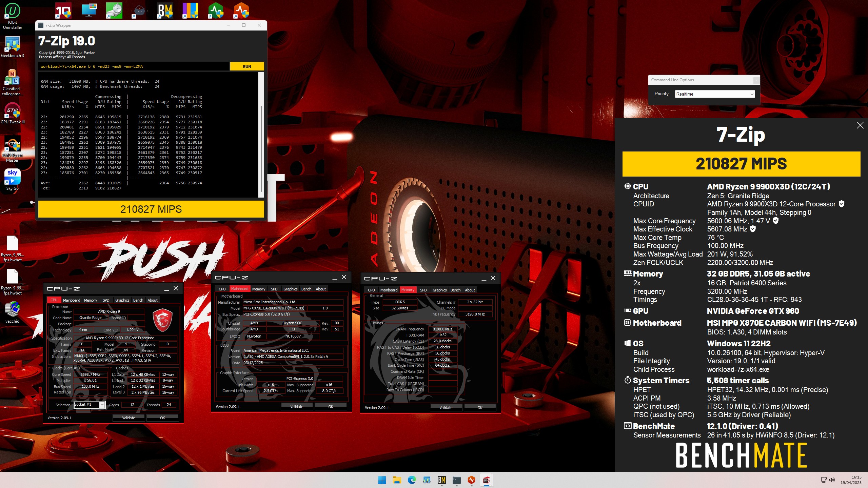Click OK in the CPU-Z Memory window
The image size is (868, 488).
[480, 408]
